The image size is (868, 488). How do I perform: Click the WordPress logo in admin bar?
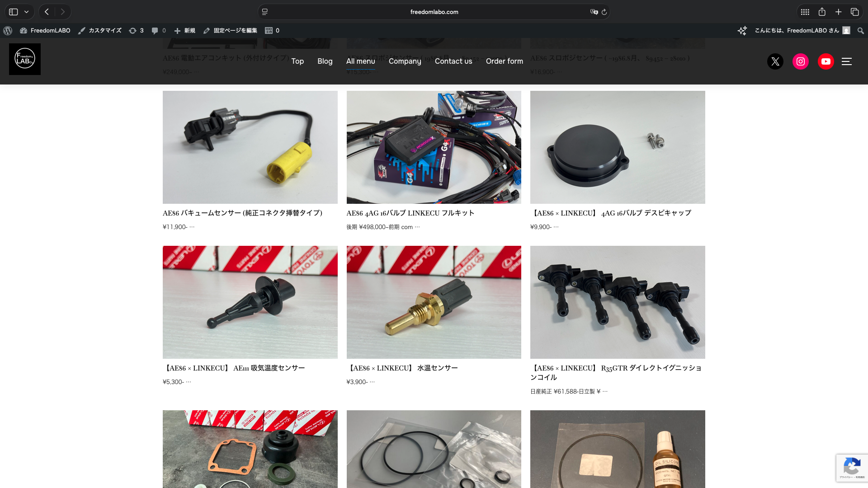point(8,31)
